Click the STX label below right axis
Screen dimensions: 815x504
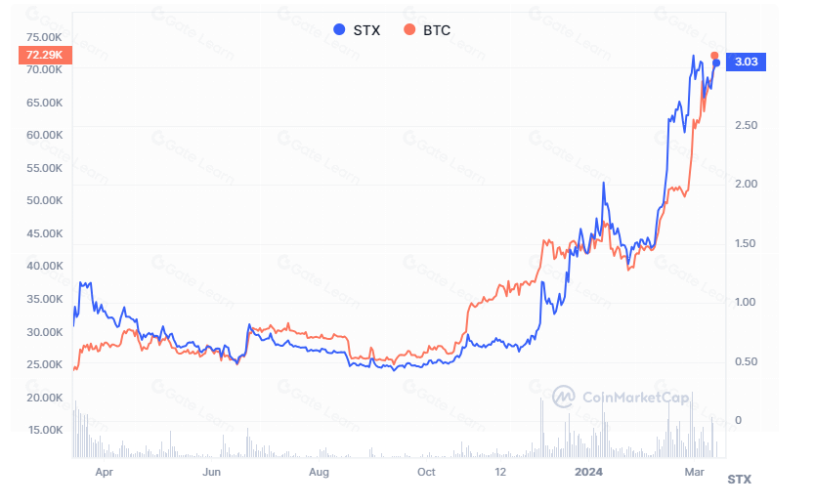coord(740,480)
